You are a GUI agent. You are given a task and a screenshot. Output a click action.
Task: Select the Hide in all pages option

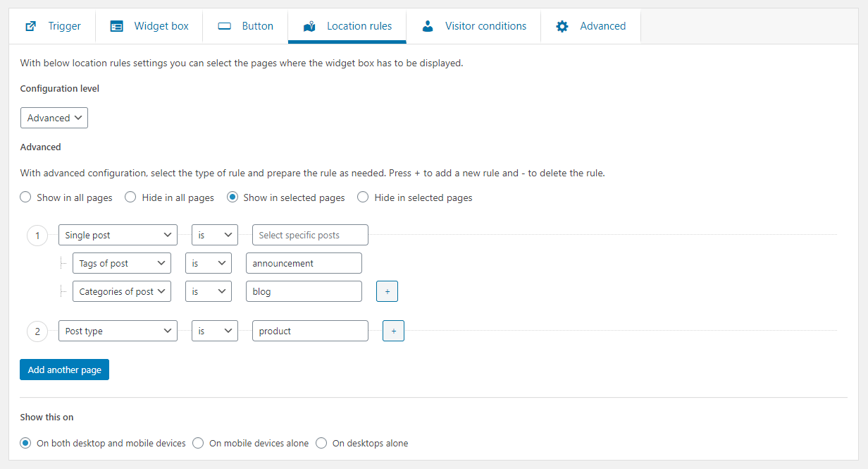(x=130, y=197)
